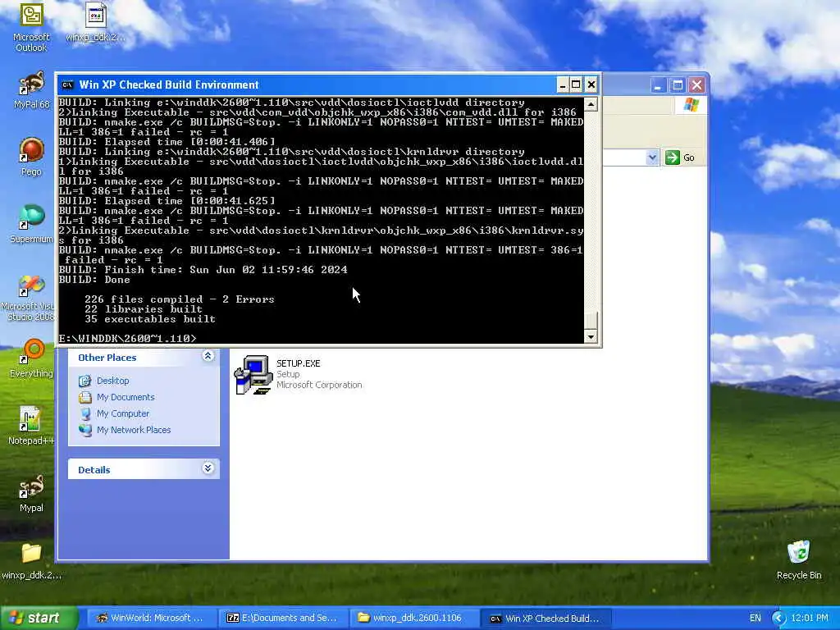The height and width of the screenshot is (630, 840).
Task: Select the SETUP.EXE file icon in Explorer
Action: [253, 375]
